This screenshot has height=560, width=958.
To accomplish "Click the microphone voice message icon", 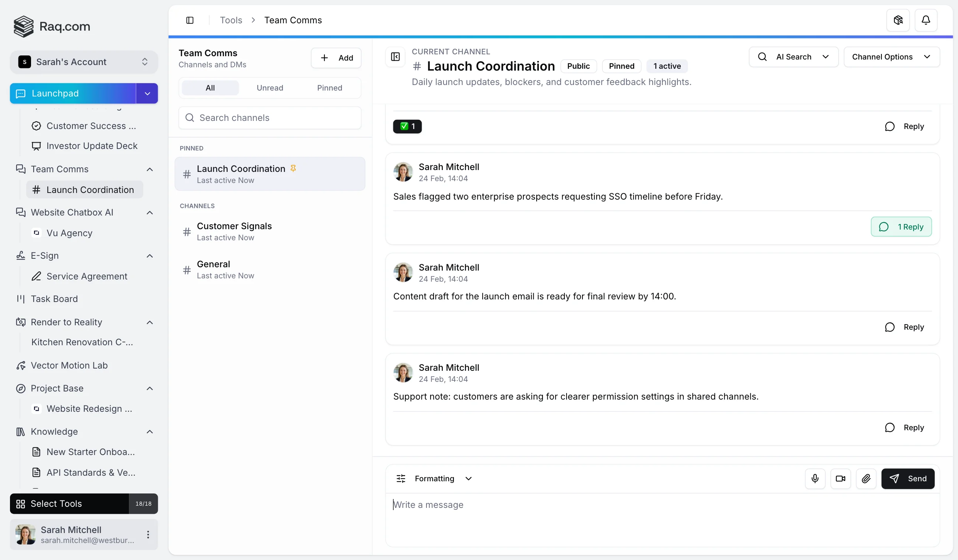I will coord(815,478).
